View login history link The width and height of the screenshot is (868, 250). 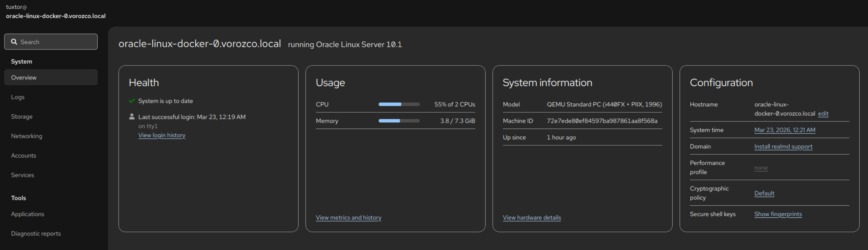(162, 135)
